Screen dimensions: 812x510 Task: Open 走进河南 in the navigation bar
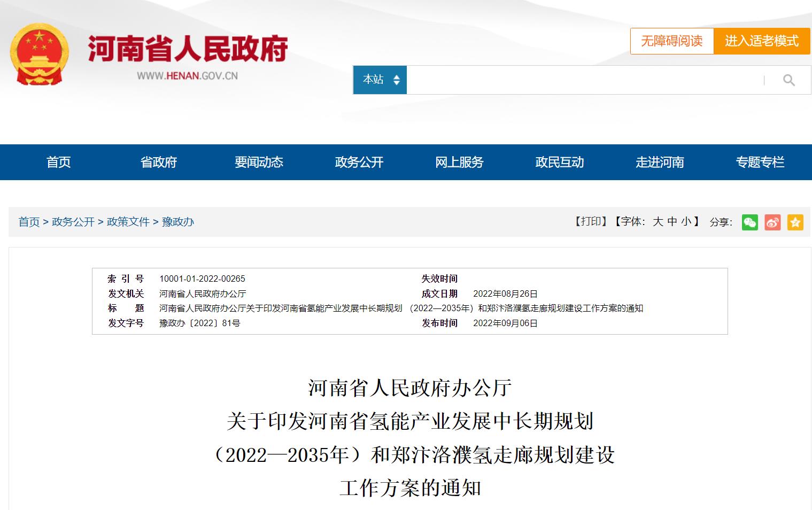point(660,162)
